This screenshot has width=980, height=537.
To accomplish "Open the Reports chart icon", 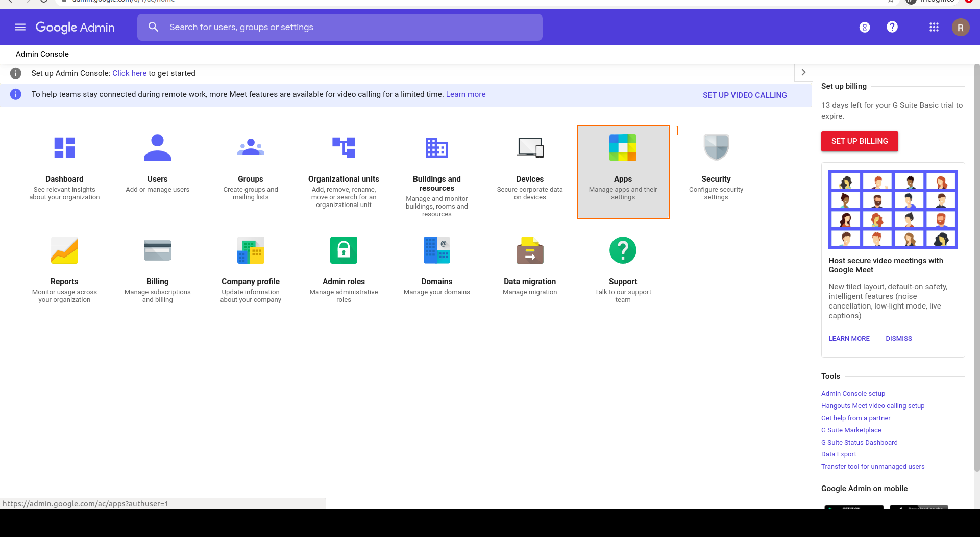I will [x=64, y=250].
